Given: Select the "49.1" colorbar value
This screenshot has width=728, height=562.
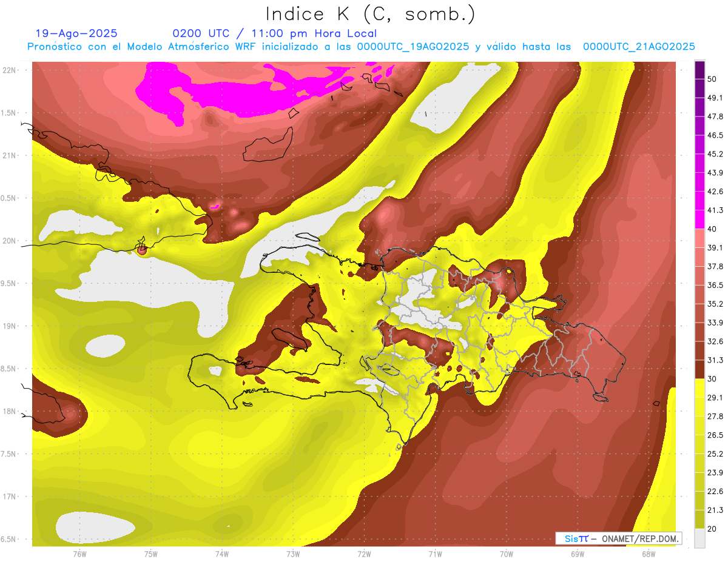Looking at the screenshot, I should click(715, 98).
